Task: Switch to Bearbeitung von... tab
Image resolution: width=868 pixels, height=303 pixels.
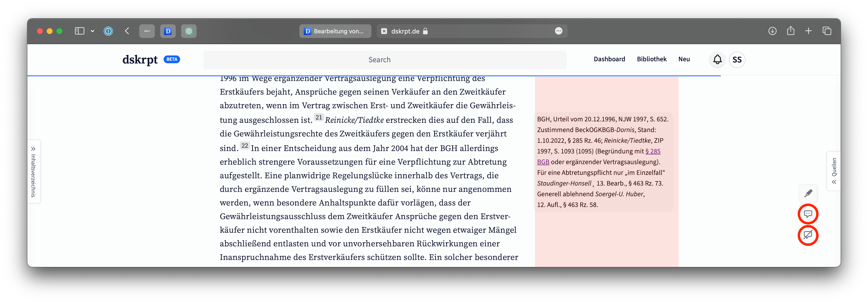Action: tap(335, 31)
